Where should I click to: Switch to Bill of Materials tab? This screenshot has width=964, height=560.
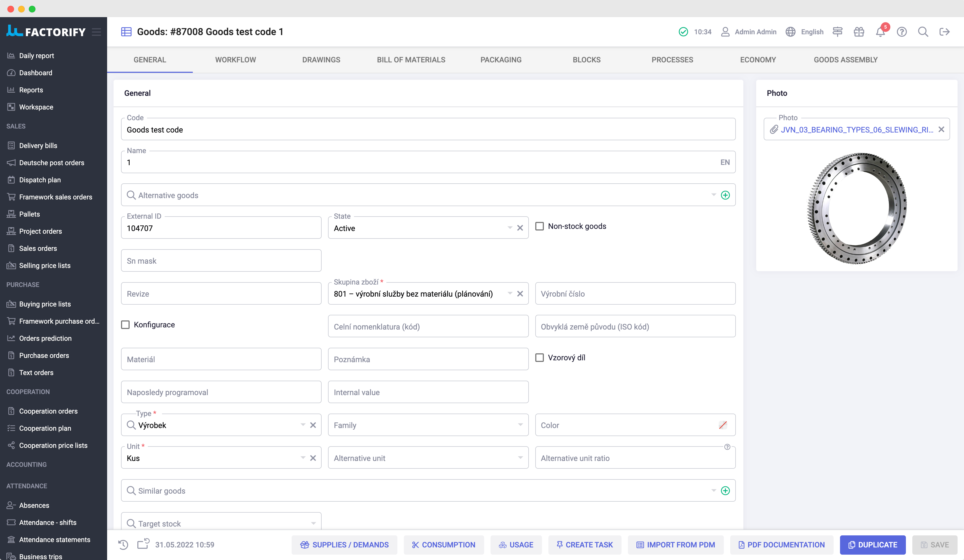(411, 59)
